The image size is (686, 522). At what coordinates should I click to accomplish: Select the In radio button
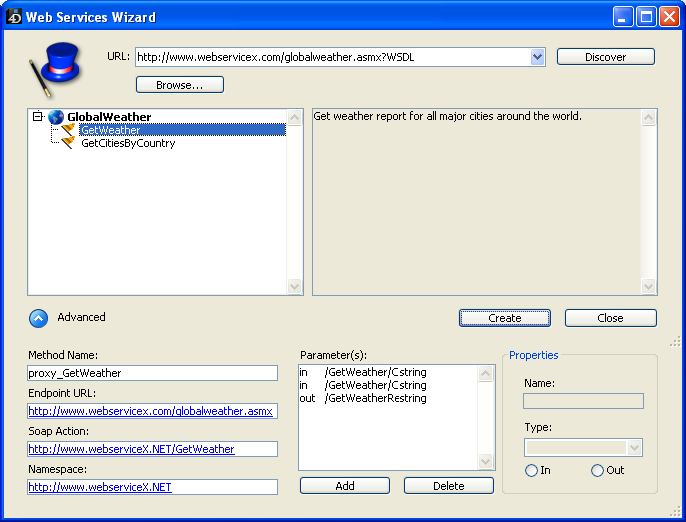[532, 470]
